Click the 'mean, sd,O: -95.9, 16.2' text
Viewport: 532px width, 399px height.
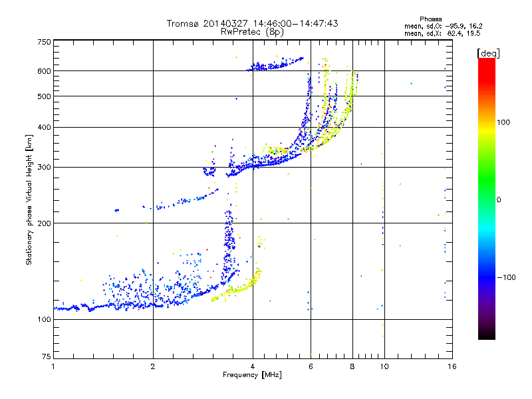443,26
